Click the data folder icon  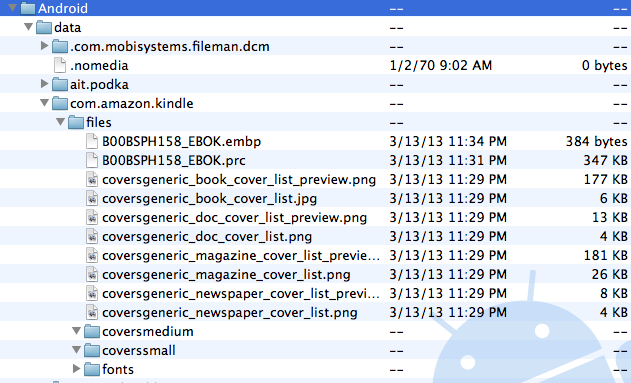[44, 27]
